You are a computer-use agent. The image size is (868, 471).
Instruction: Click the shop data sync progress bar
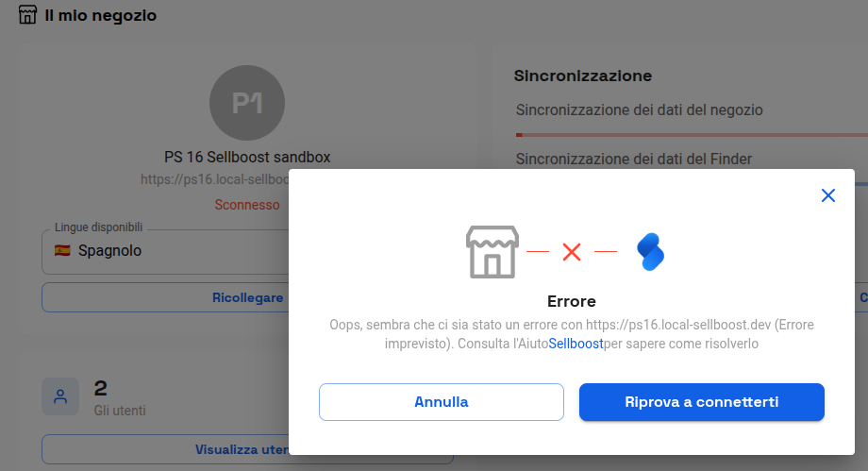(x=692, y=135)
